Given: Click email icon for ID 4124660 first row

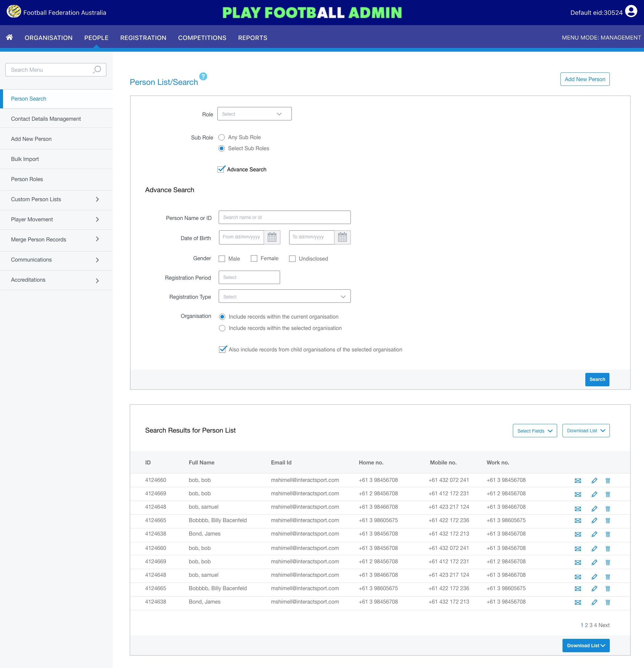Looking at the screenshot, I should 578,481.
